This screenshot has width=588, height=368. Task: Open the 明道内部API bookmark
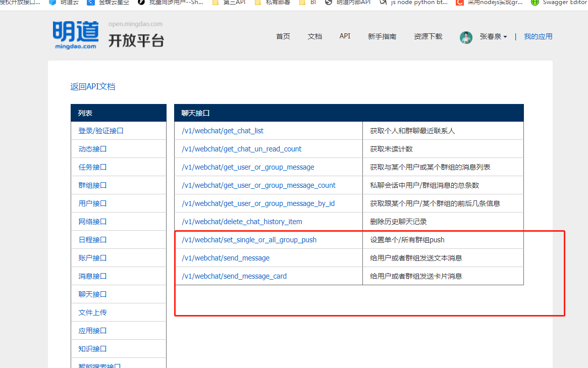[x=348, y=3]
